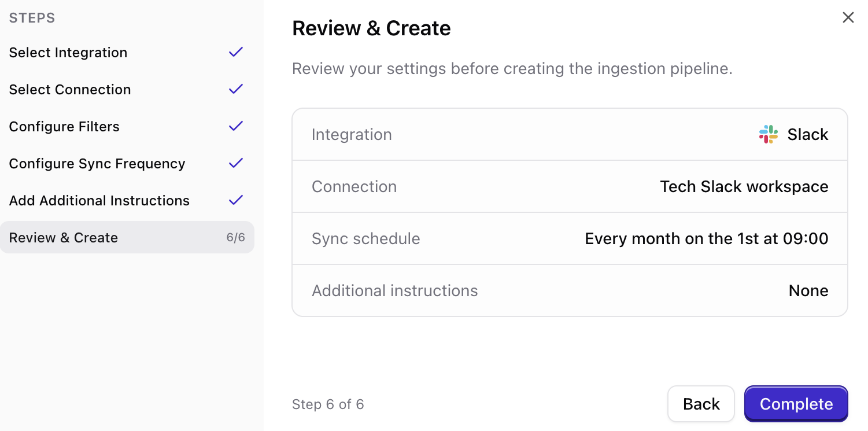Click the checkmark beside Select Integration
The width and height of the screenshot is (868, 431).
235,52
